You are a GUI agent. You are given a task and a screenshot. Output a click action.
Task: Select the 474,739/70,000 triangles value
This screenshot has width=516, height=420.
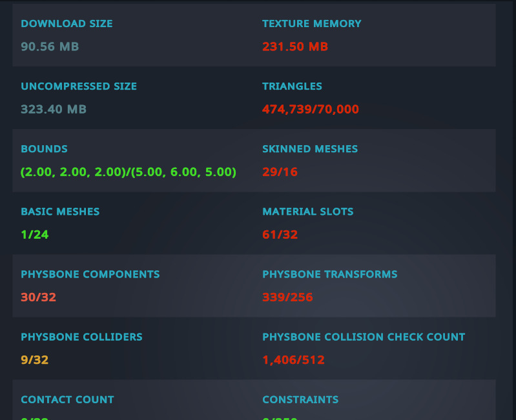(x=311, y=110)
